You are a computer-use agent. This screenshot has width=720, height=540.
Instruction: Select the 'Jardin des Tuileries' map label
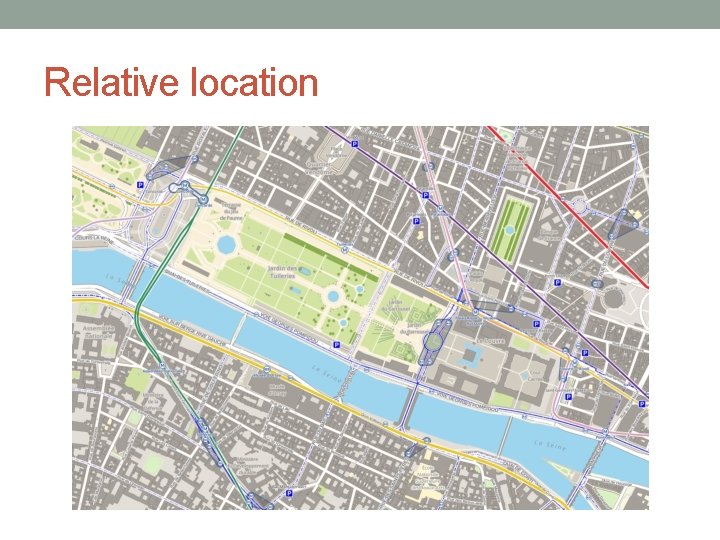283,272
